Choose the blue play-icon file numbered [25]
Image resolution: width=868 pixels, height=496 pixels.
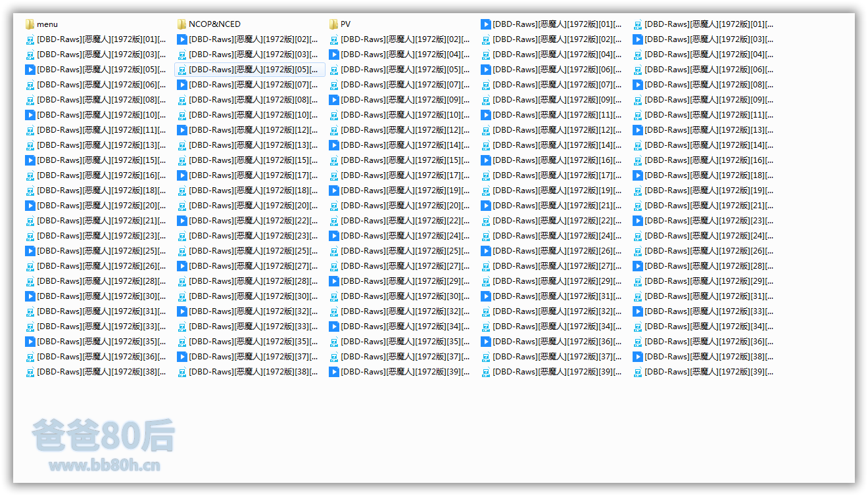tap(96, 251)
